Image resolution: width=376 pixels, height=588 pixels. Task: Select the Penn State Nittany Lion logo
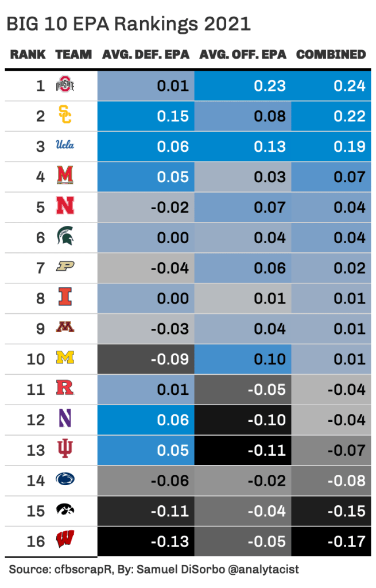pyautogui.click(x=65, y=480)
